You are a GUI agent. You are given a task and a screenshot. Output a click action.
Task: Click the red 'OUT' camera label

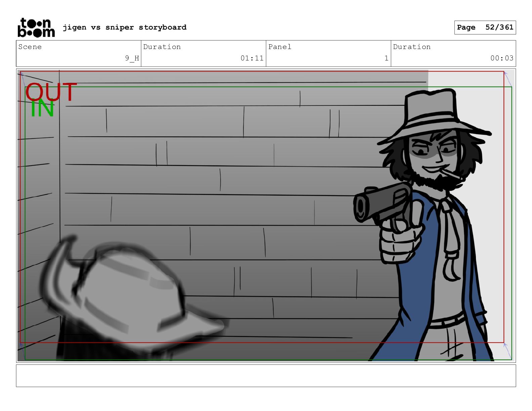[51, 92]
